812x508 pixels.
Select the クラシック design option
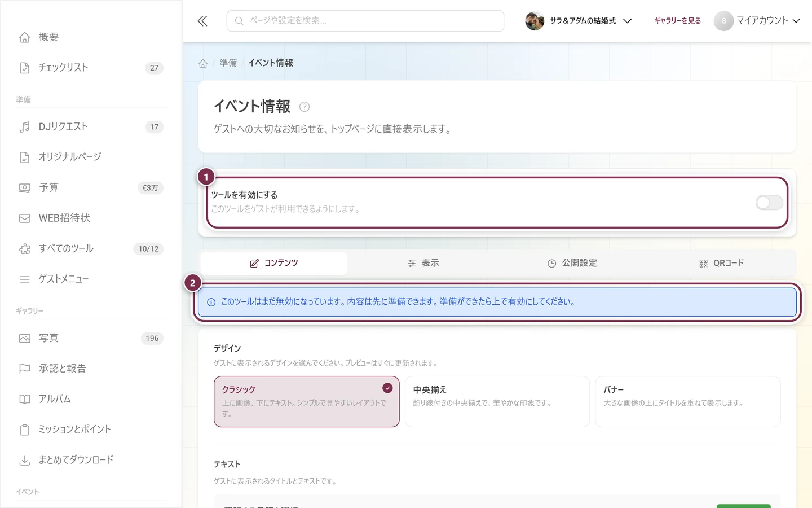click(x=307, y=402)
